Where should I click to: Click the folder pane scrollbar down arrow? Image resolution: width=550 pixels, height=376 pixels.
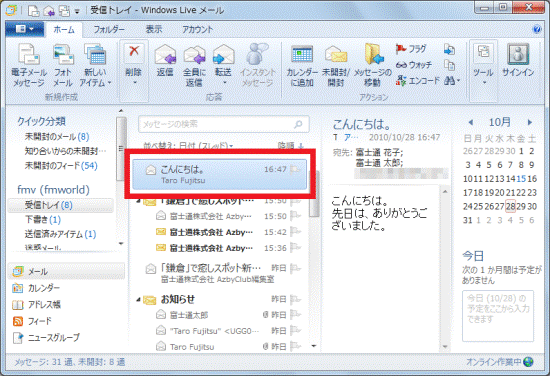pos(121,243)
